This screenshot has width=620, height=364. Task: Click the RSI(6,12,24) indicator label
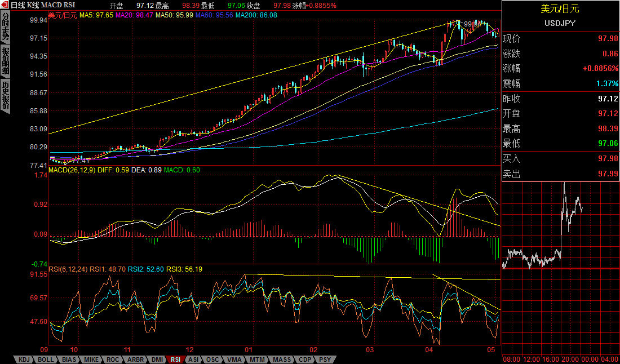point(68,269)
